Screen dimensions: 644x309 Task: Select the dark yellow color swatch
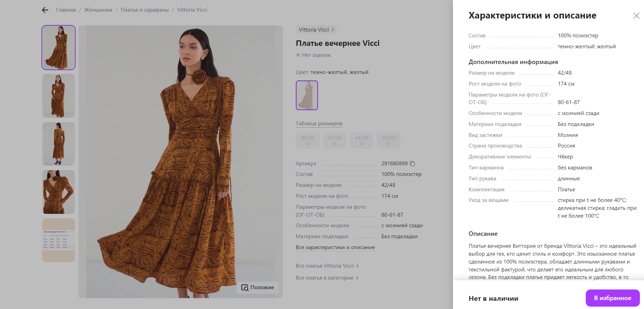click(307, 95)
